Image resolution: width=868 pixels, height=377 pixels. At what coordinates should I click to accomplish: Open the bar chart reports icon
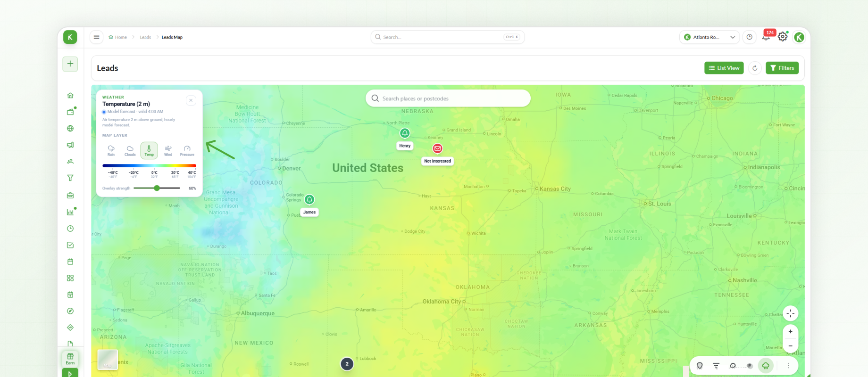(x=70, y=212)
